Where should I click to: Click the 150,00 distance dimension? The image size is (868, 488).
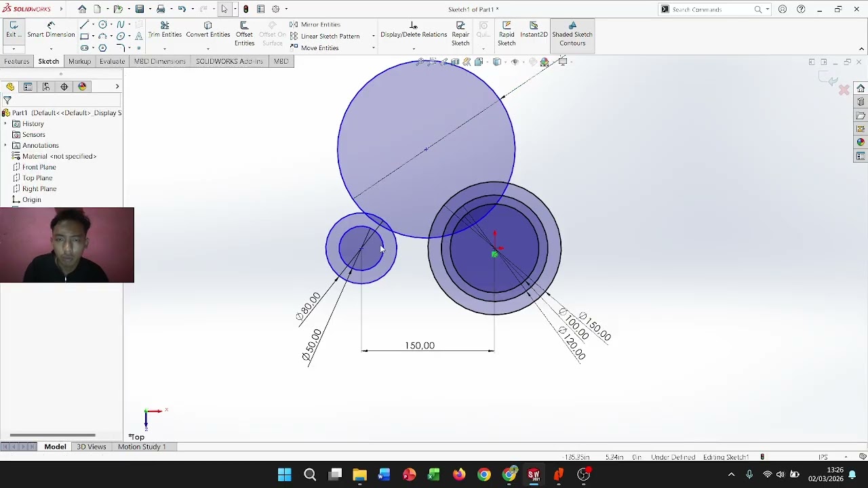tap(420, 346)
